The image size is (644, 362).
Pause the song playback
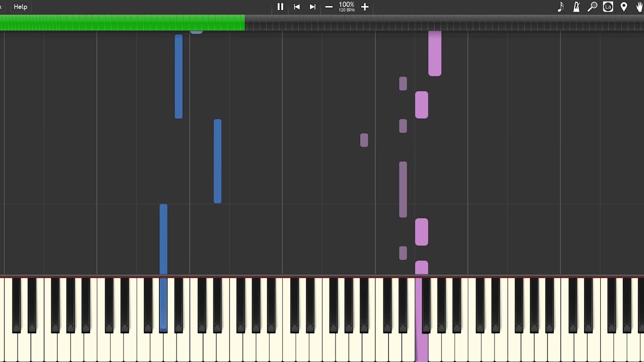tap(280, 7)
